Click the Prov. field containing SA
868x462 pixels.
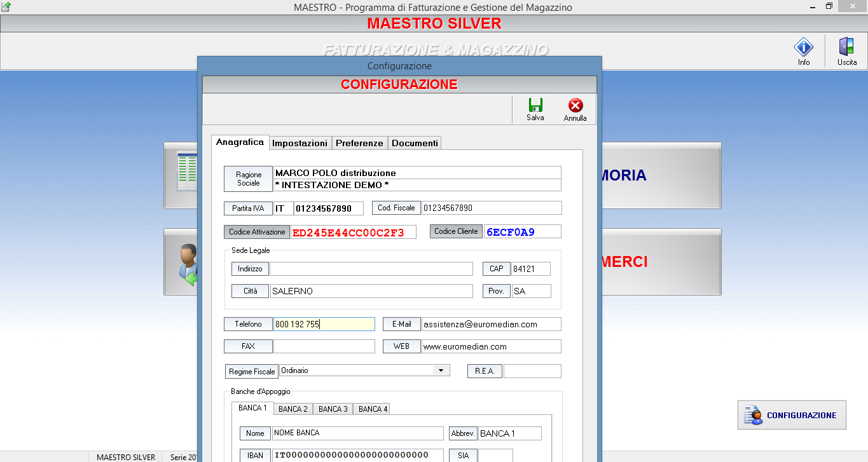pyautogui.click(x=532, y=291)
